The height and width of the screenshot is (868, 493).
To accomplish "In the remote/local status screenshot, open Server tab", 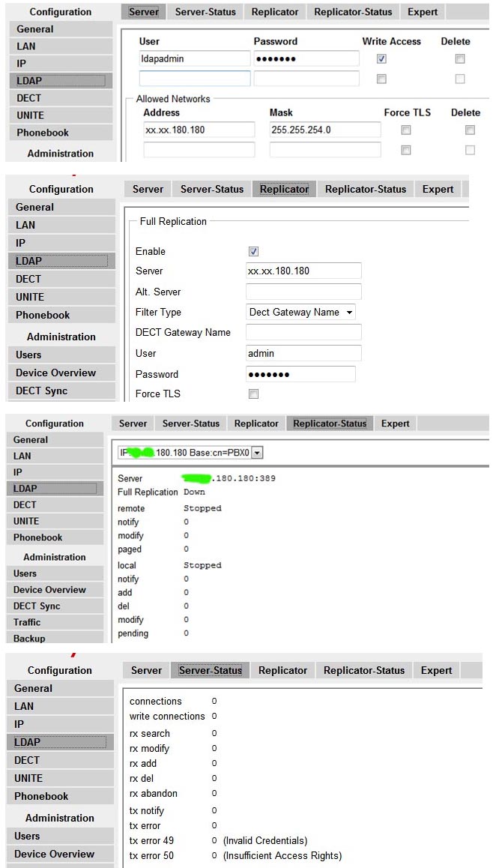I will [x=133, y=424].
